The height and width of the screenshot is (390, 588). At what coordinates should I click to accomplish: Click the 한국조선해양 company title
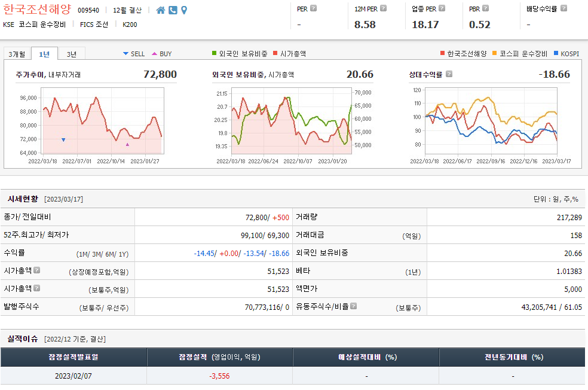tap(37, 9)
